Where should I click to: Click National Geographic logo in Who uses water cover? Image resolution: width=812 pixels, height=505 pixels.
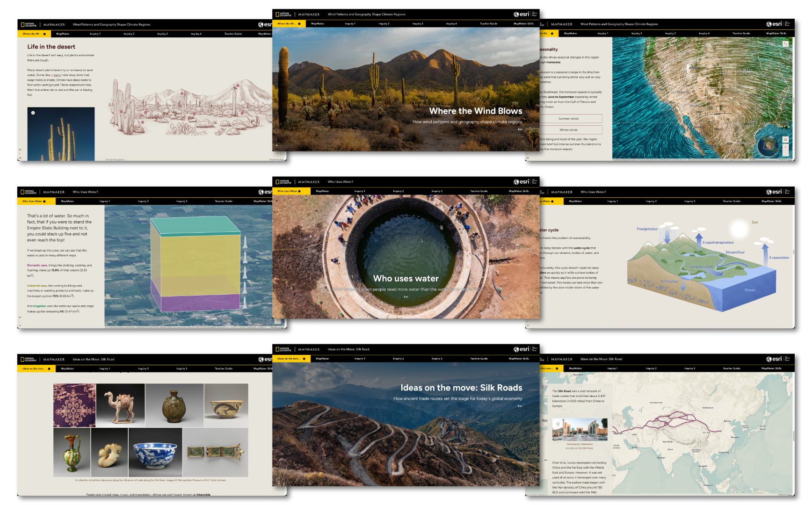(283, 181)
